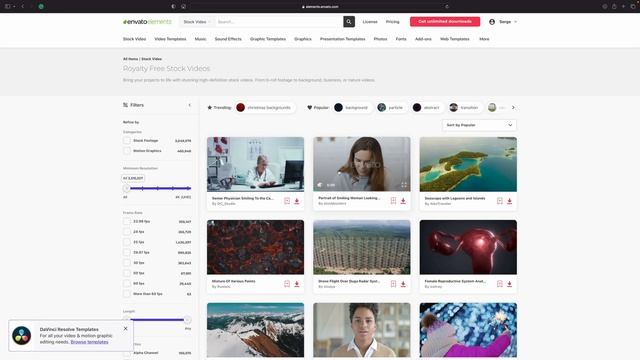The width and height of the screenshot is (640, 360).
Task: Download Drone Flight Over Duga Radar video
Action: [x=403, y=284]
